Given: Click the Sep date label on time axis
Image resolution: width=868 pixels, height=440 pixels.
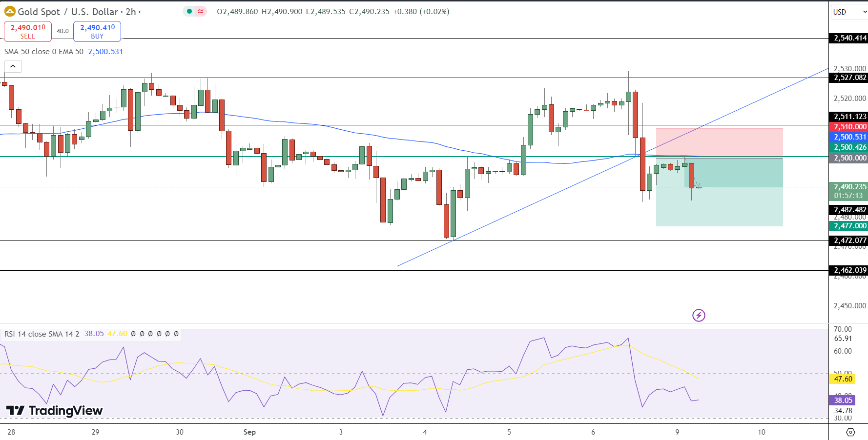Looking at the screenshot, I should 249,432.
